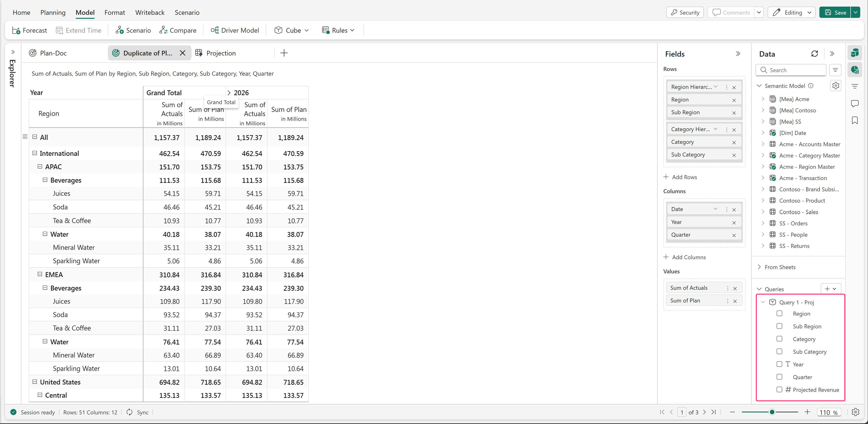This screenshot has width=868, height=424.
Task: Refresh the Data panel
Action: 814,54
